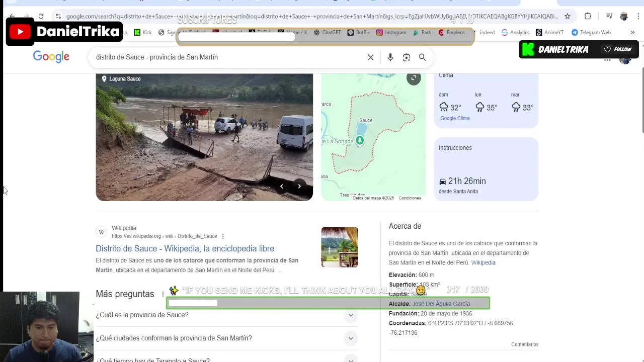Open the Condiciones map link
644x362 pixels.
(410, 198)
